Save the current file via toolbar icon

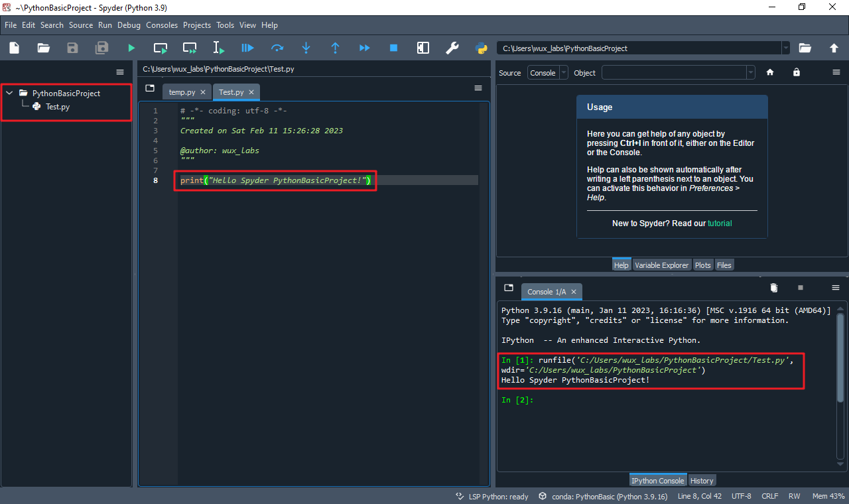[x=73, y=48]
